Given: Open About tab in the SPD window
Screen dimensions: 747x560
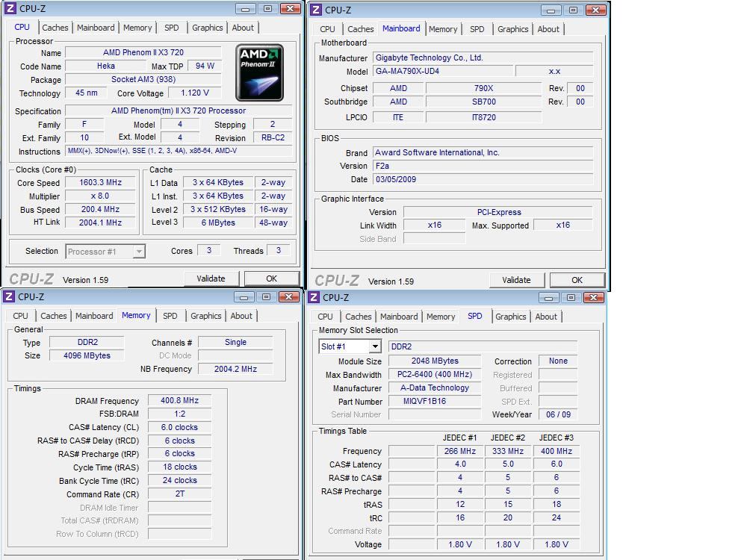Looking at the screenshot, I should pos(546,317).
